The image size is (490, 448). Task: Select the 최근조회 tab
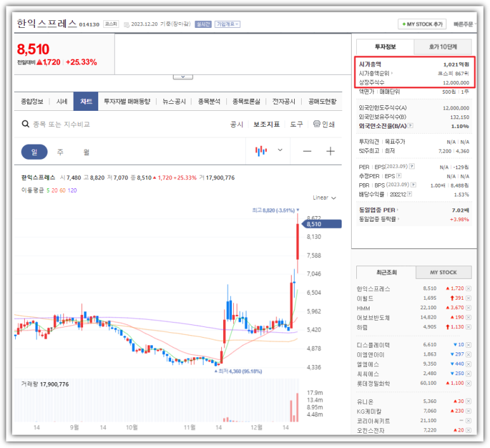click(386, 272)
